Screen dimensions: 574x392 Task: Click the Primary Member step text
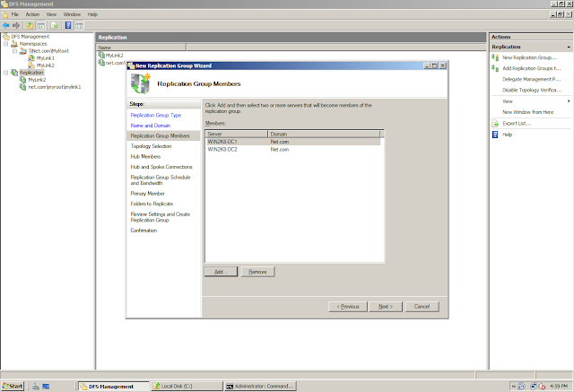[x=147, y=193]
